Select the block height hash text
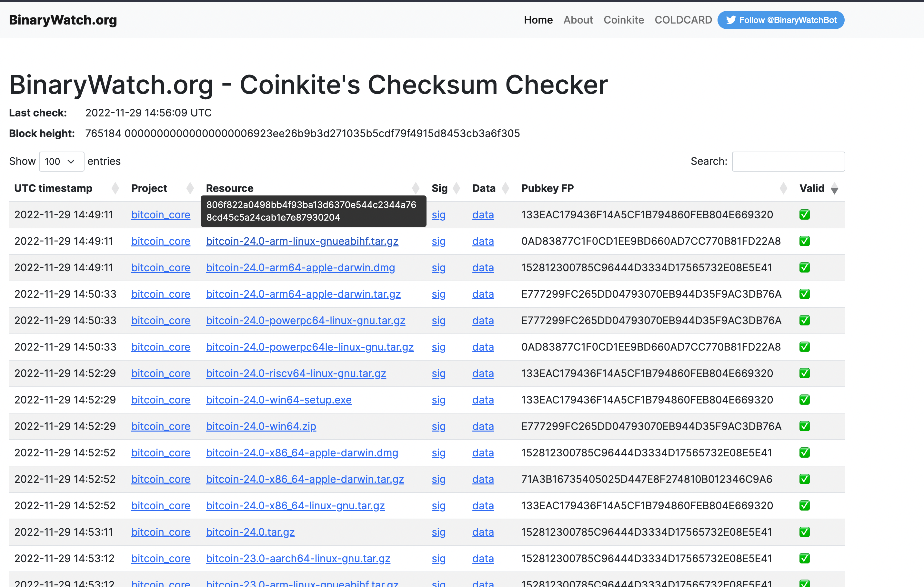The height and width of the screenshot is (587, 924). click(x=322, y=134)
